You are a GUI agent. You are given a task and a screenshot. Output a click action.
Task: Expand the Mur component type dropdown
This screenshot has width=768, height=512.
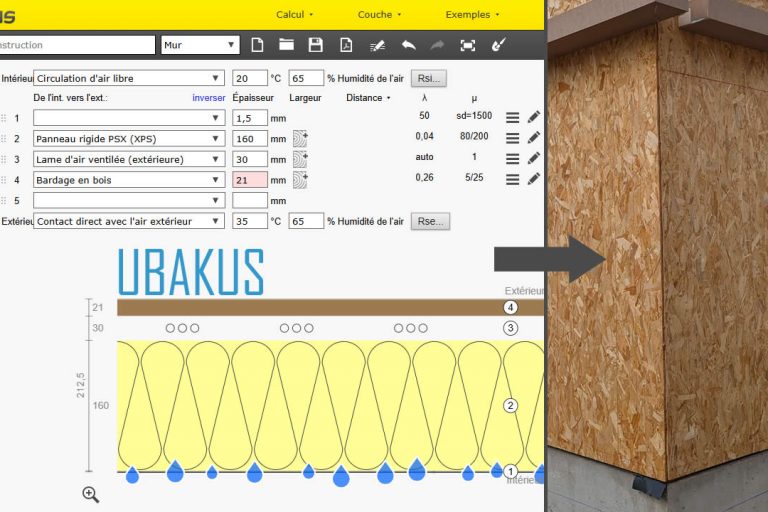pos(200,45)
